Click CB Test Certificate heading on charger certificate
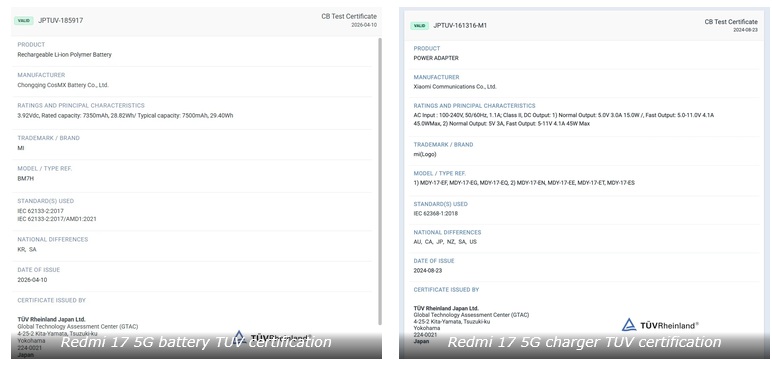The height and width of the screenshot is (366, 772). coord(731,22)
